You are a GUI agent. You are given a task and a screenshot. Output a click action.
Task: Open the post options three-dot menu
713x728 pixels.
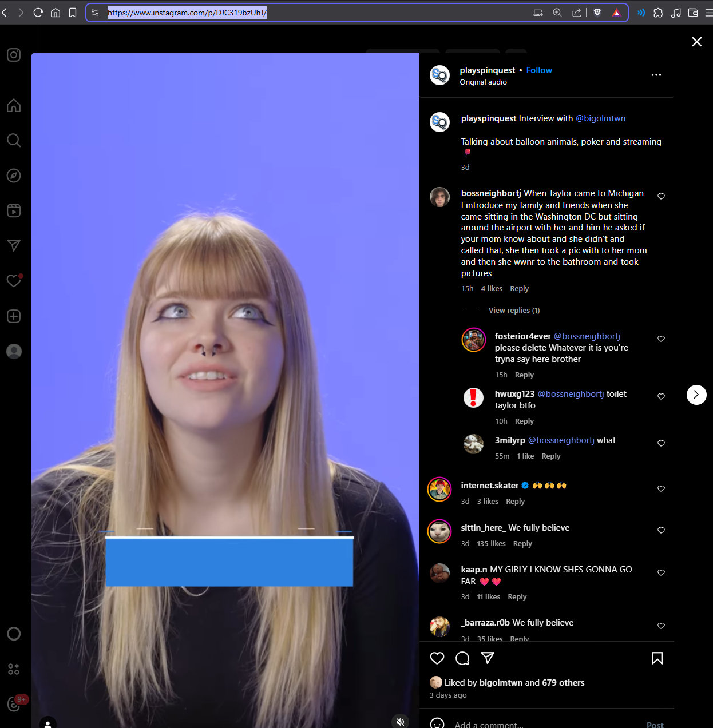tap(656, 75)
